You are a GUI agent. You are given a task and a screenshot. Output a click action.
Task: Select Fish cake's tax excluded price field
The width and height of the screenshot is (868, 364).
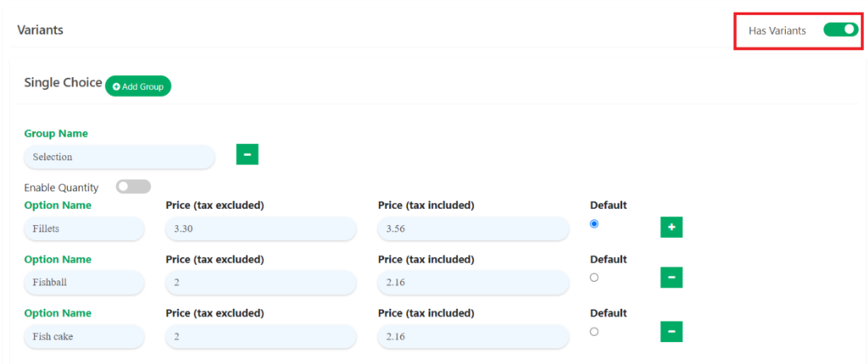pyautogui.click(x=260, y=337)
